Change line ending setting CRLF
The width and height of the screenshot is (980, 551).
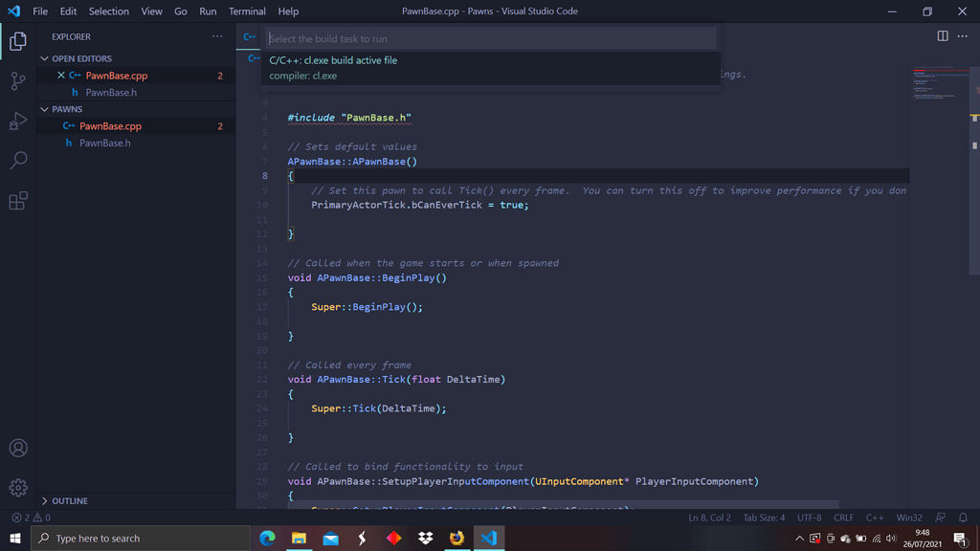click(x=843, y=517)
